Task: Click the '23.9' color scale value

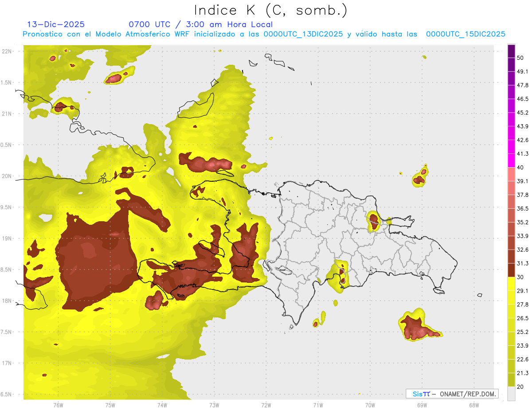Action: coord(523,346)
